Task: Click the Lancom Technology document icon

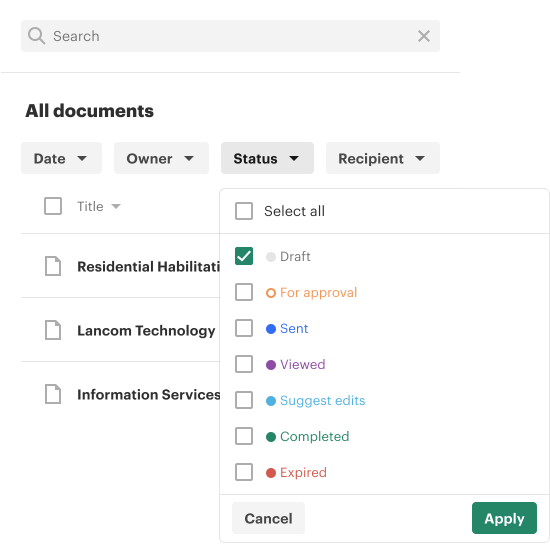Action: [x=53, y=330]
